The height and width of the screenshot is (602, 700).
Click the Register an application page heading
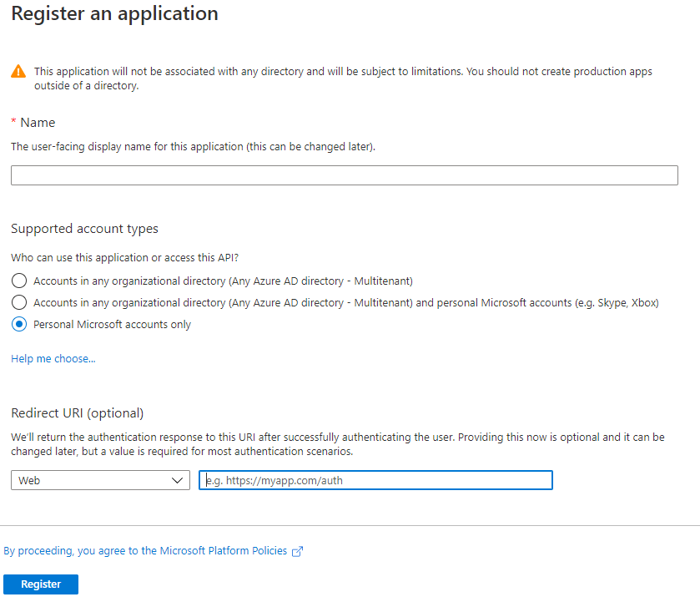(114, 14)
